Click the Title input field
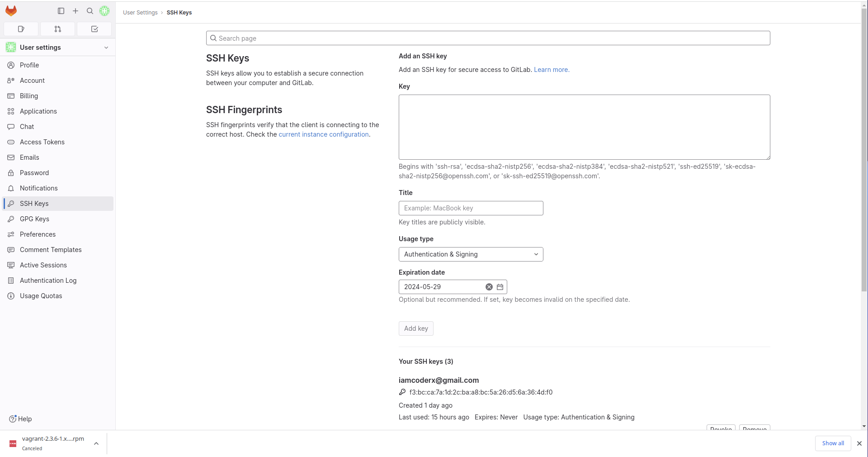Screen dimensions: 868x457 click(x=471, y=208)
